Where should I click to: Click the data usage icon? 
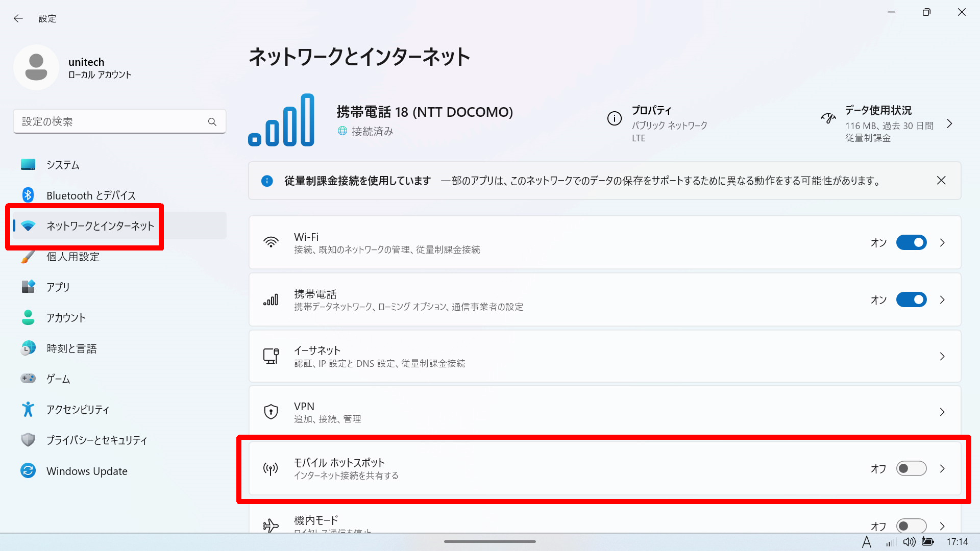point(828,119)
